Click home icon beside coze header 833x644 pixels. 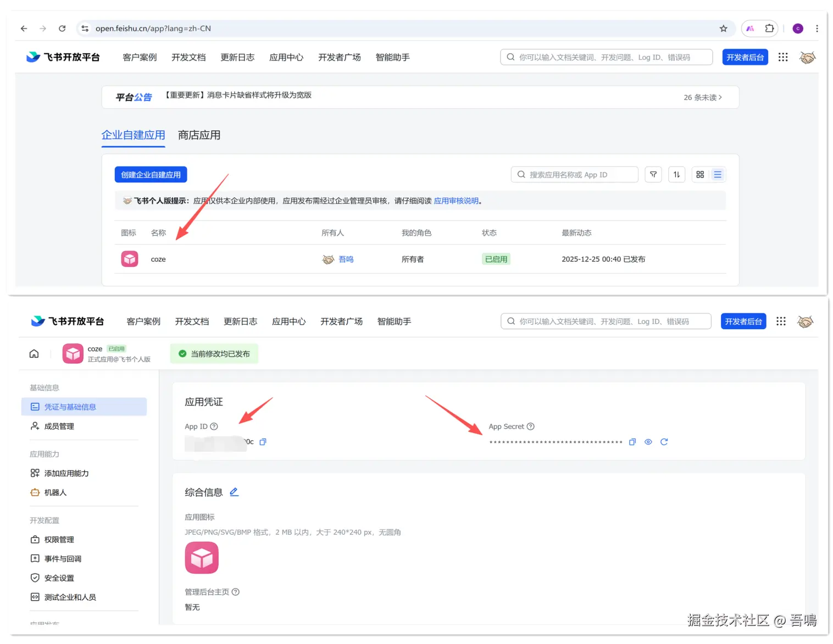(34, 353)
